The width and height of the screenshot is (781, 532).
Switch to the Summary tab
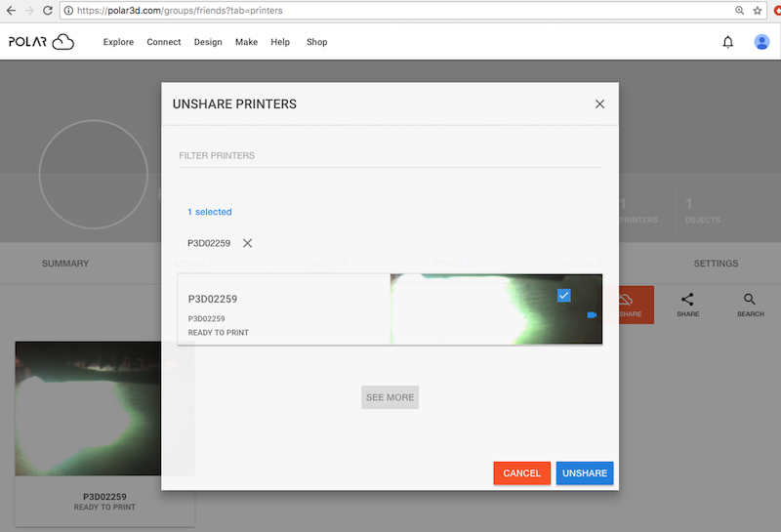(65, 263)
